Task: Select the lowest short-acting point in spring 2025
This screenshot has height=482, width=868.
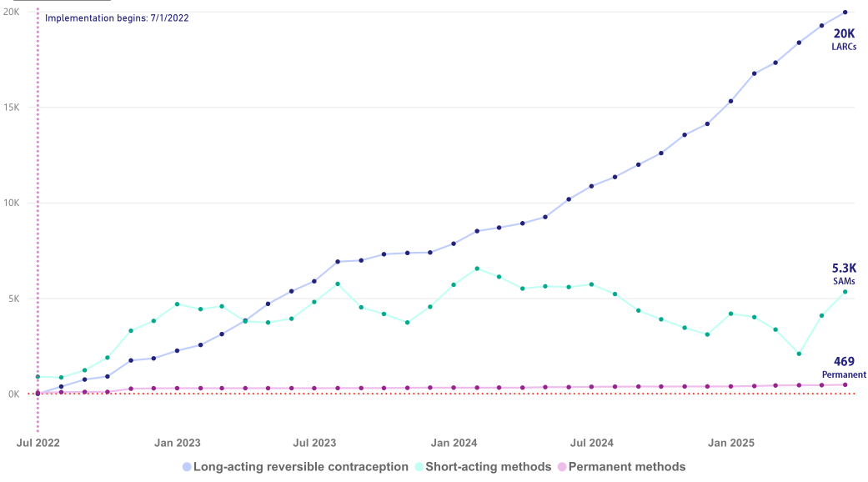Action: coord(799,354)
